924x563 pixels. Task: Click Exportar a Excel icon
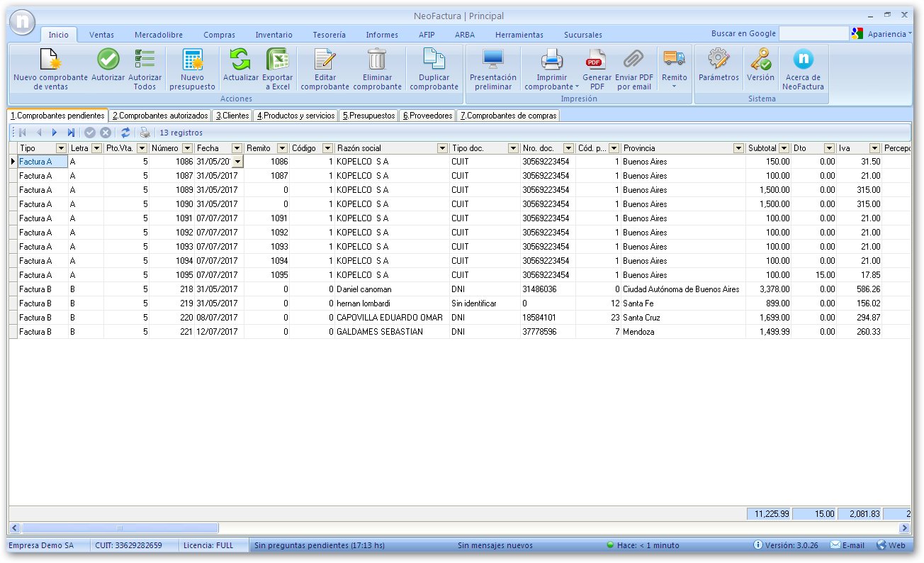277,60
